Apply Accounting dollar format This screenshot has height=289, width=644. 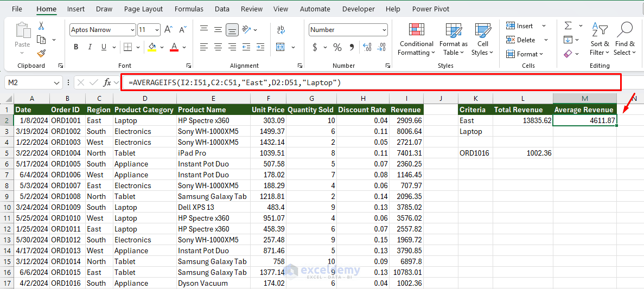point(315,47)
